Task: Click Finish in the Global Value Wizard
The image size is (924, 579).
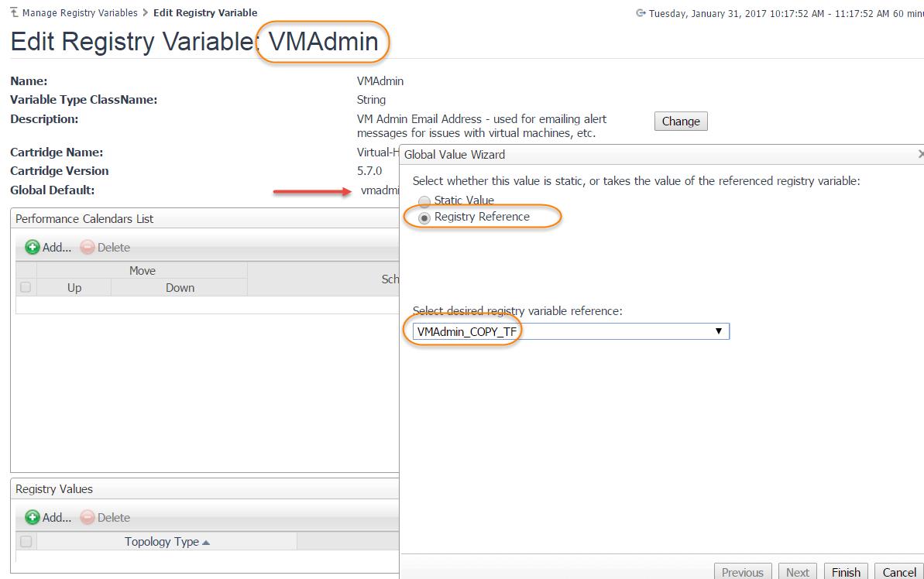Action: pos(846,572)
